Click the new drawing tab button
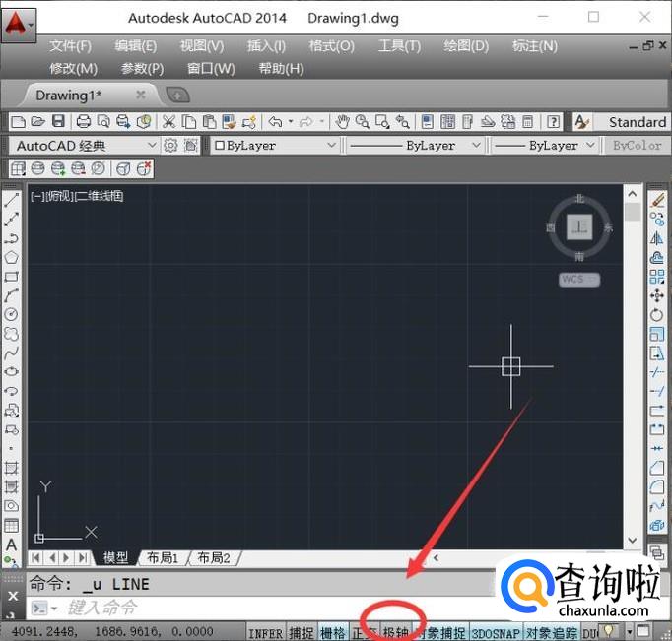The image size is (672, 641). coord(177,96)
